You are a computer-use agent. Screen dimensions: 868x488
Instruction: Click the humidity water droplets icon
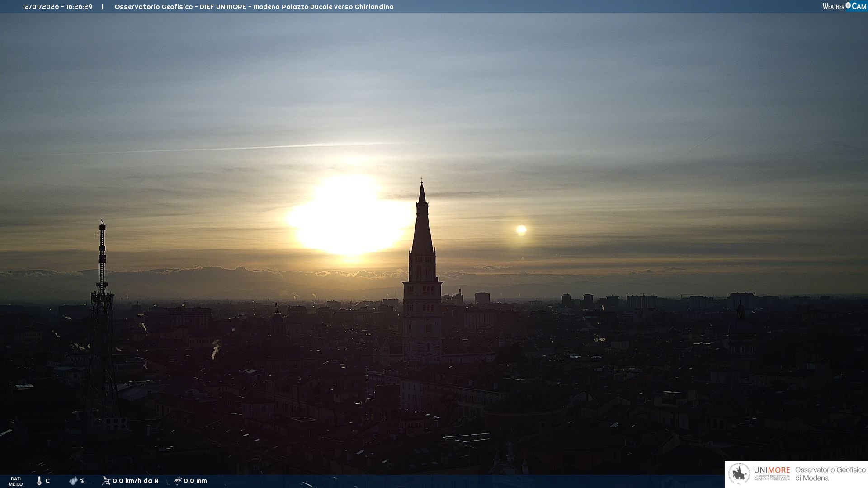(73, 481)
